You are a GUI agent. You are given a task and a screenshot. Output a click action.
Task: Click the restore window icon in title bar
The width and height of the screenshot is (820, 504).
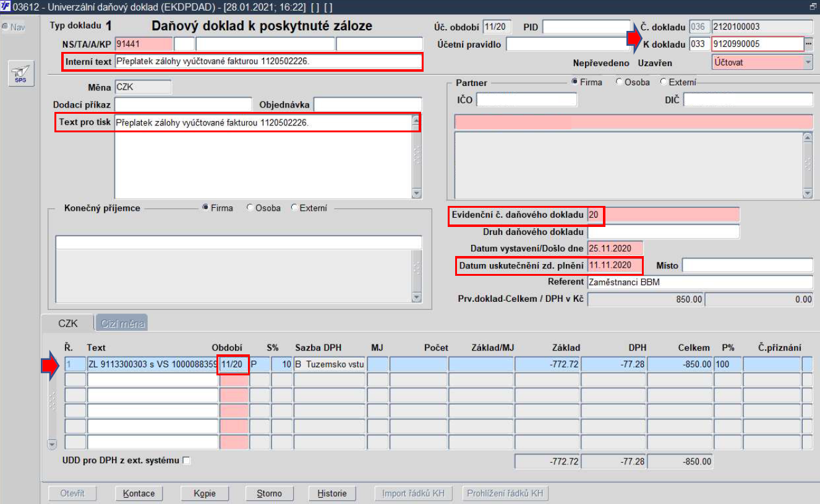click(813, 7)
